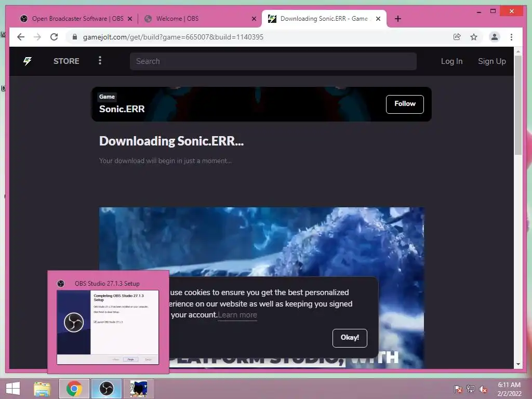
Task: Close the Welcome | OBS tab
Action: (x=254, y=19)
